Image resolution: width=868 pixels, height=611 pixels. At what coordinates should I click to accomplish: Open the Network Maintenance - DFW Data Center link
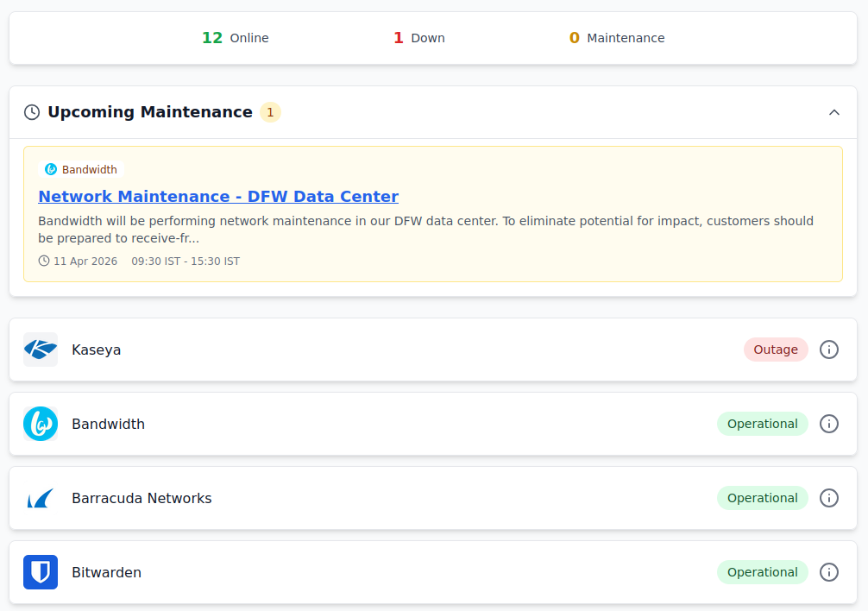point(218,196)
